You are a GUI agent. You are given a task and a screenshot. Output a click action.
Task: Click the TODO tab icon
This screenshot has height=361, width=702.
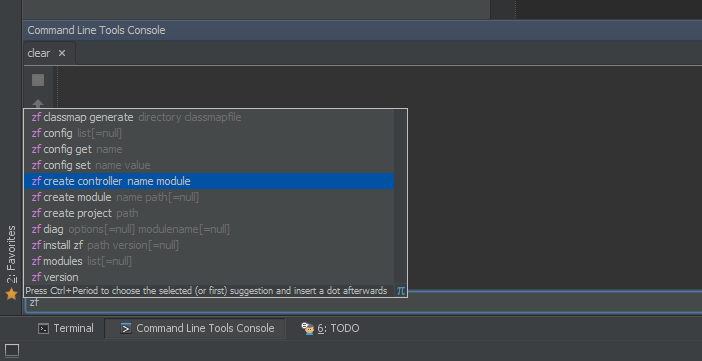point(308,329)
